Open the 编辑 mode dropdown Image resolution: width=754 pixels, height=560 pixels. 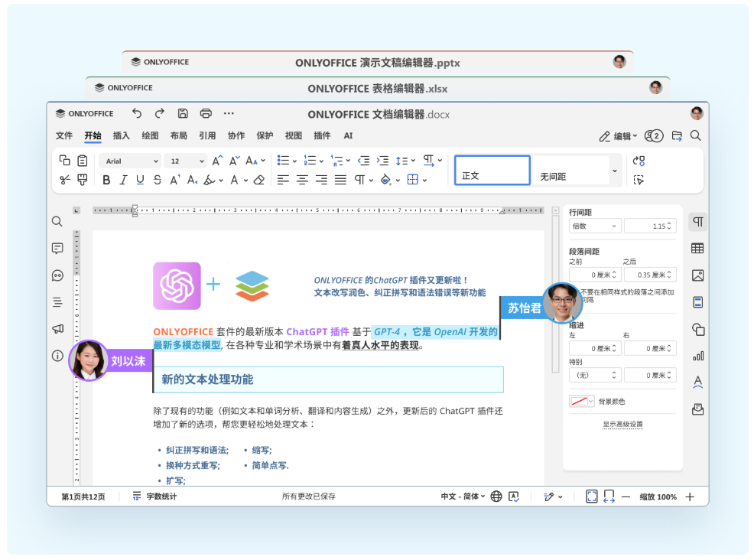pos(618,136)
